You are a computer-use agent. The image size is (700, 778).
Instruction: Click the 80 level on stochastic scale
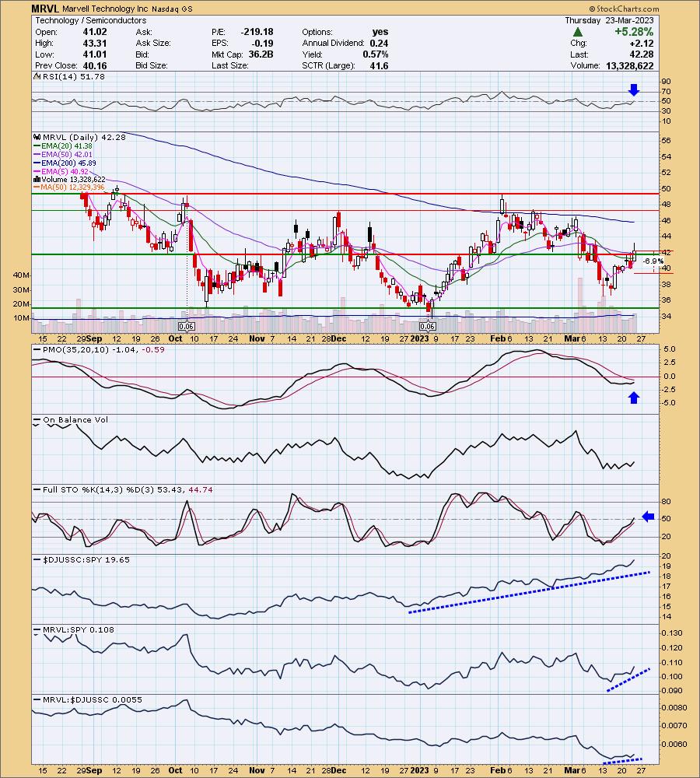point(666,502)
